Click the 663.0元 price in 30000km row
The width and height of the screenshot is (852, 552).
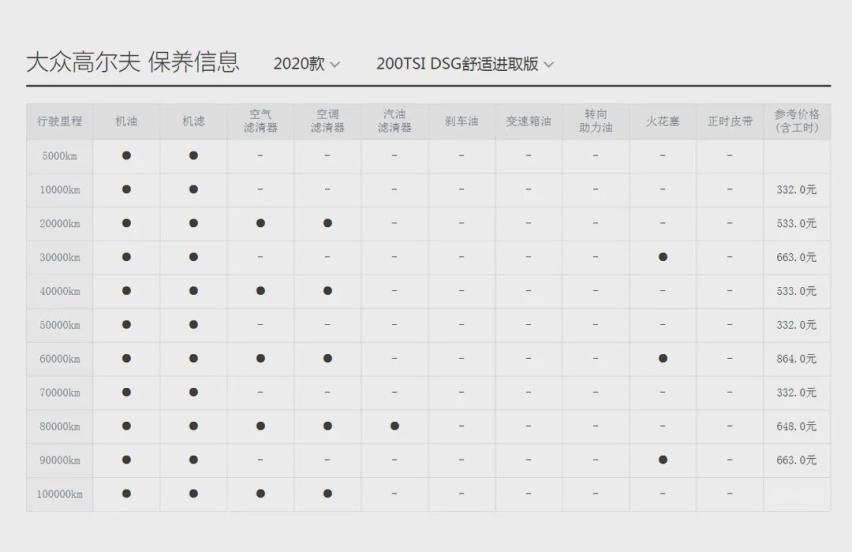[x=797, y=257]
